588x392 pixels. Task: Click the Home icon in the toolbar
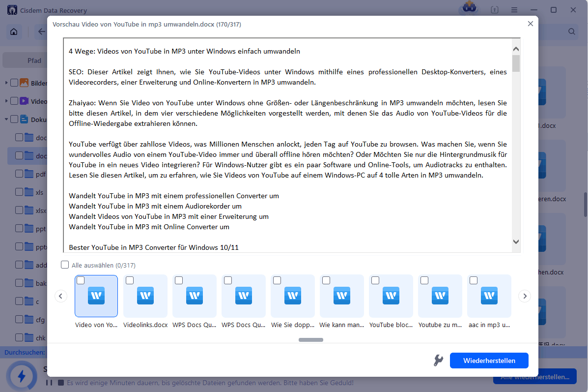point(14,31)
